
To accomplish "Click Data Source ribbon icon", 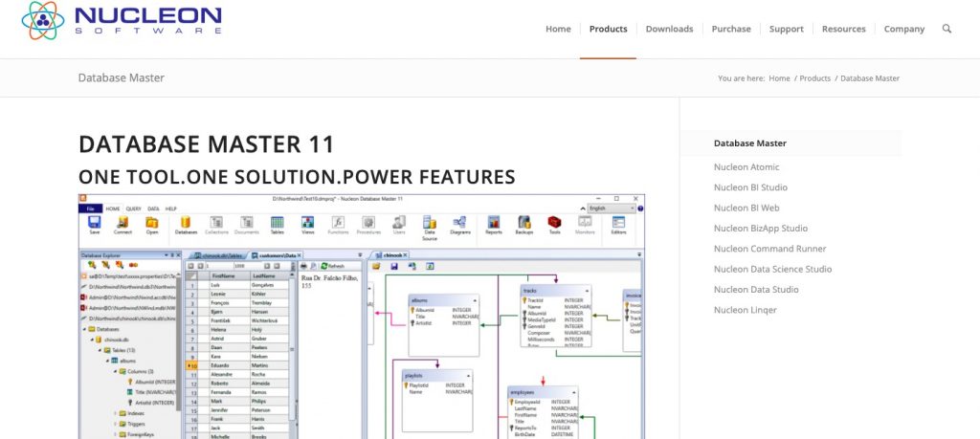I will pyautogui.click(x=430, y=228).
